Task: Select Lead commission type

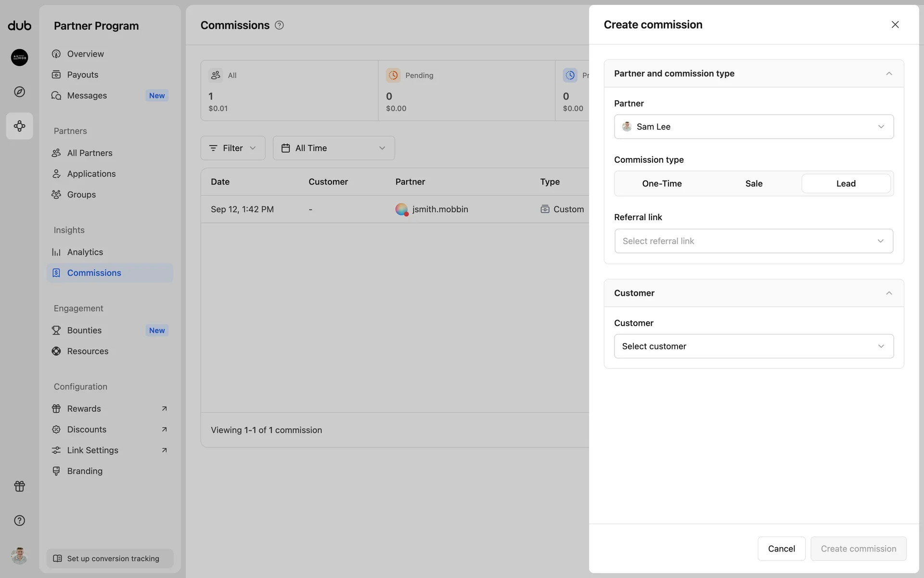Action: point(846,184)
